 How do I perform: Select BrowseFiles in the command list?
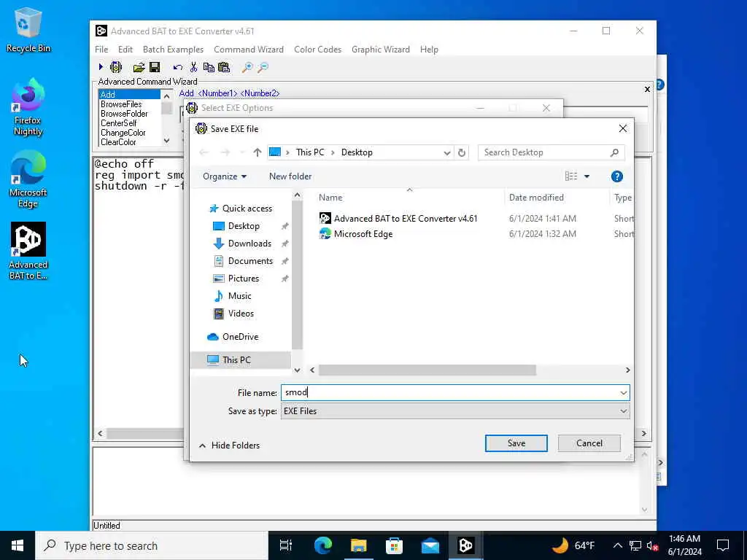pos(121,104)
